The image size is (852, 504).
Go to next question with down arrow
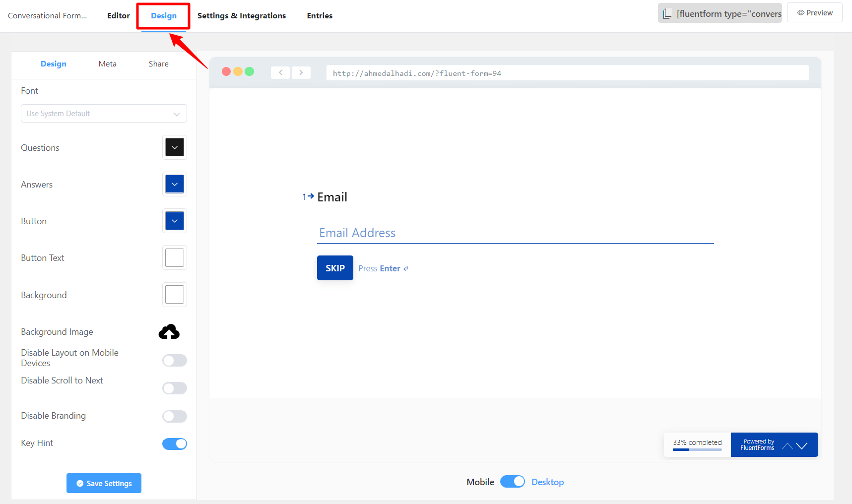(802, 446)
